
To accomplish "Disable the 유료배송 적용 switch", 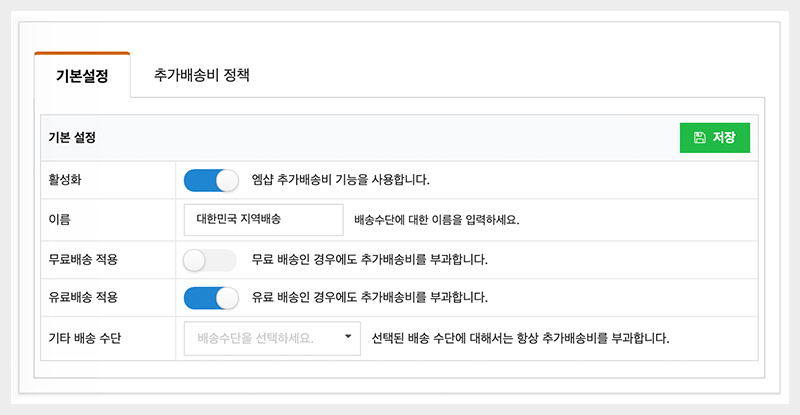I will [211, 297].
